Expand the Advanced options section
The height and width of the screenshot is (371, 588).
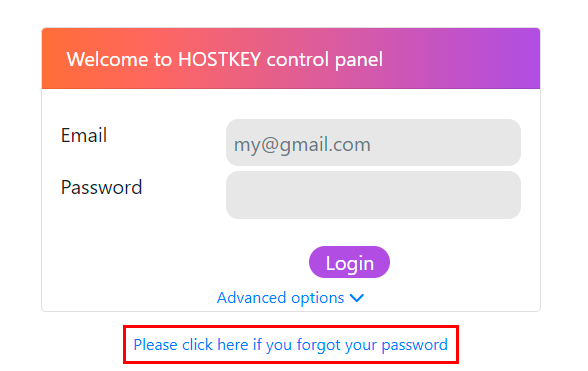[x=291, y=298]
